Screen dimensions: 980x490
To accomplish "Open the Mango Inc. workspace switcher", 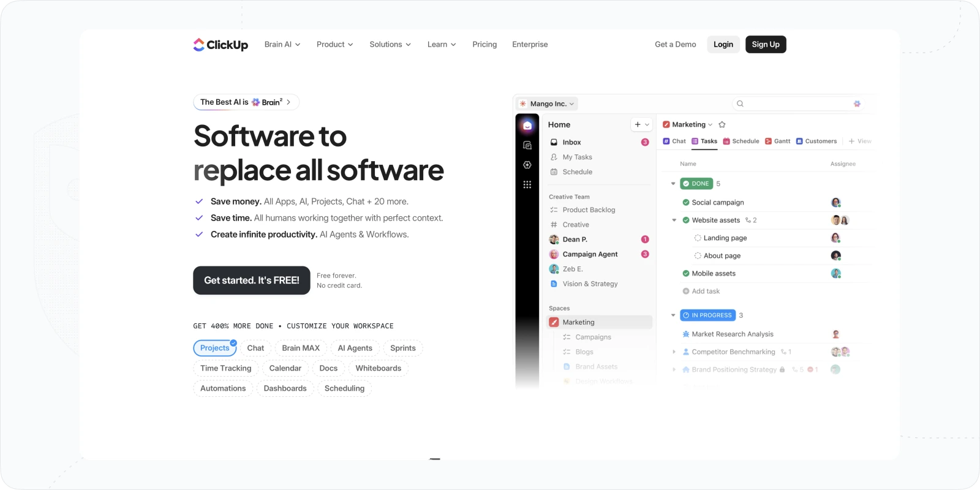I will pos(547,104).
